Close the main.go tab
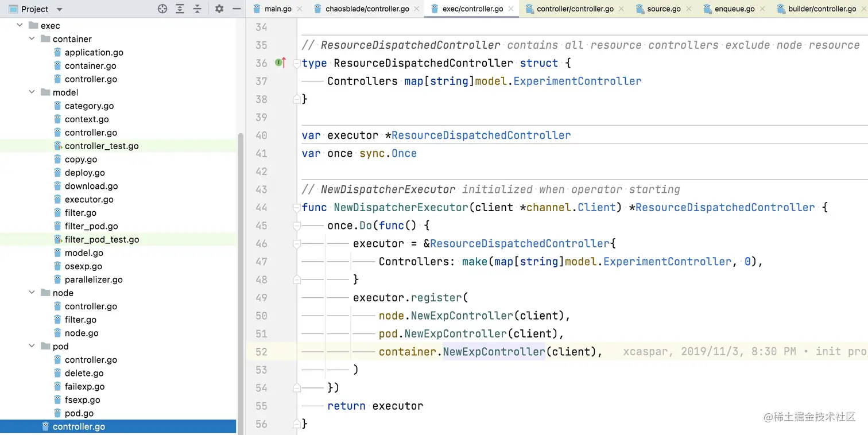The image size is (868, 435). pos(300,9)
